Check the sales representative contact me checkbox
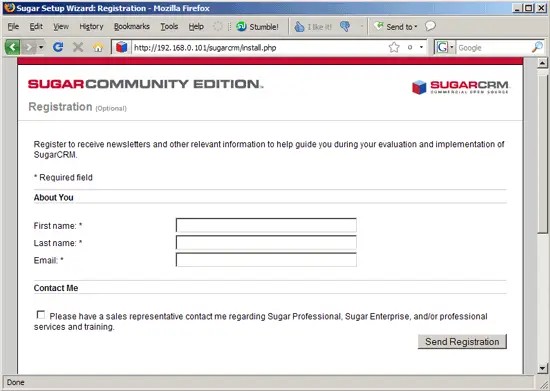 [41, 315]
